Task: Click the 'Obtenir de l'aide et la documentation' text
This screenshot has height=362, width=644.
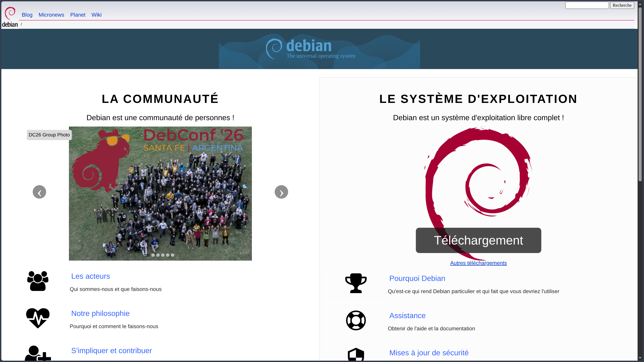Action: [x=431, y=328]
